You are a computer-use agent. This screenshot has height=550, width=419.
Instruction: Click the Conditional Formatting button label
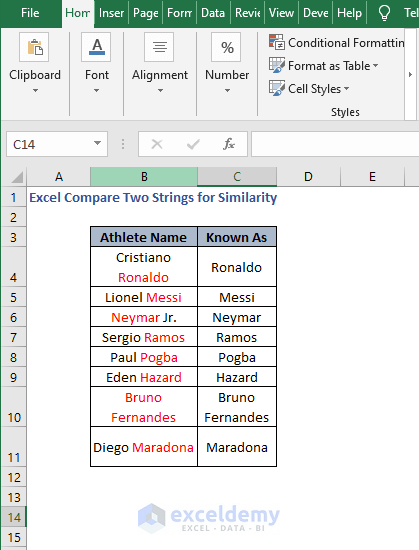click(x=346, y=43)
